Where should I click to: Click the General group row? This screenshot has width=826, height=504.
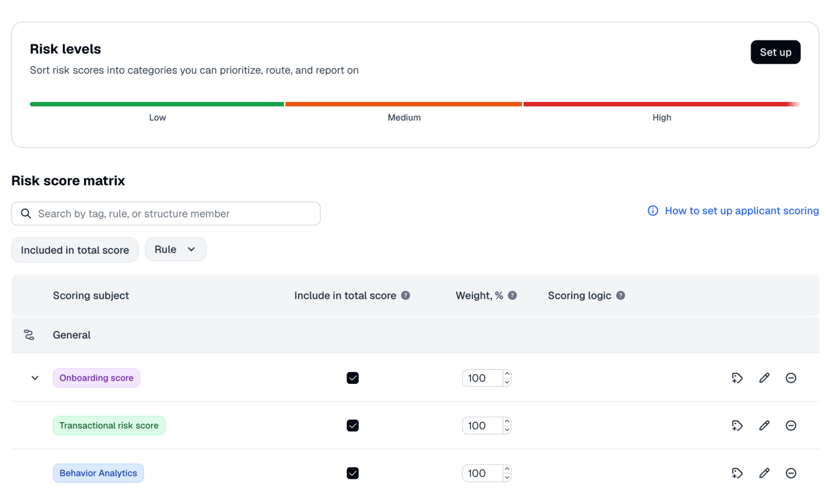pyautogui.click(x=415, y=335)
